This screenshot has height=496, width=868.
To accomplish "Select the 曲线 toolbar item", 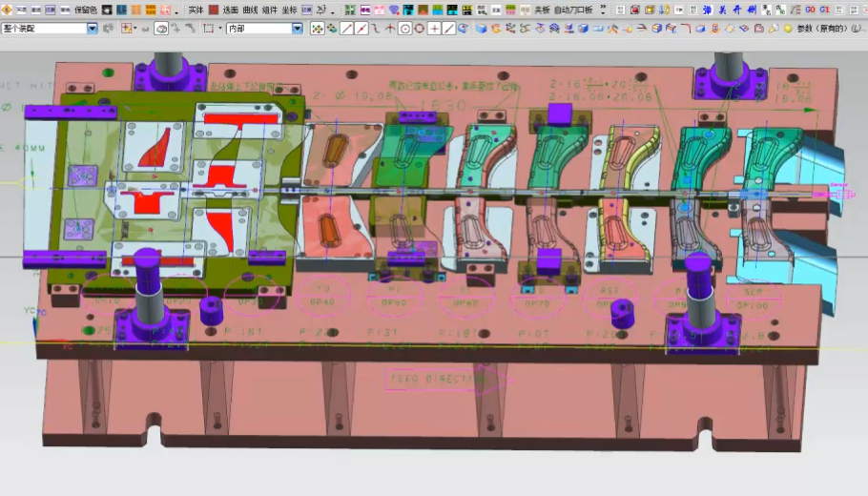I will click(251, 10).
